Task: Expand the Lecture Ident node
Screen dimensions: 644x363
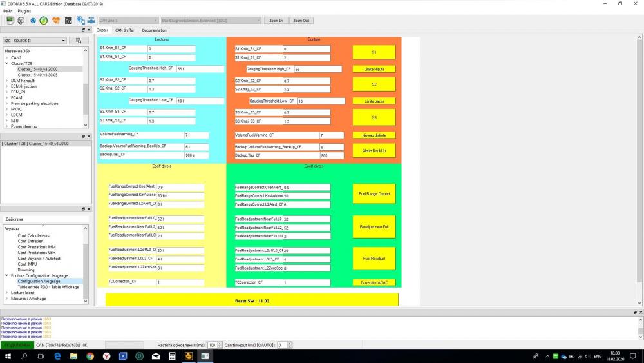Action: pos(6,293)
